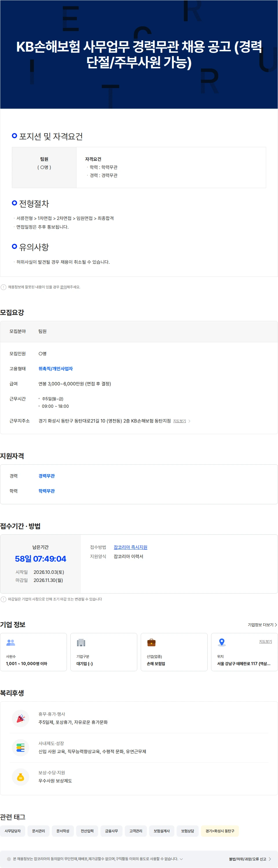Select the 사무담당자 tag
Screen dimensions: 278x868
13,831
